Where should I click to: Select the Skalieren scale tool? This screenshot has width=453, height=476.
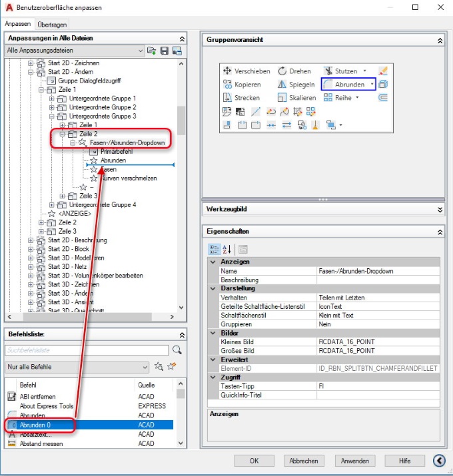click(x=282, y=98)
